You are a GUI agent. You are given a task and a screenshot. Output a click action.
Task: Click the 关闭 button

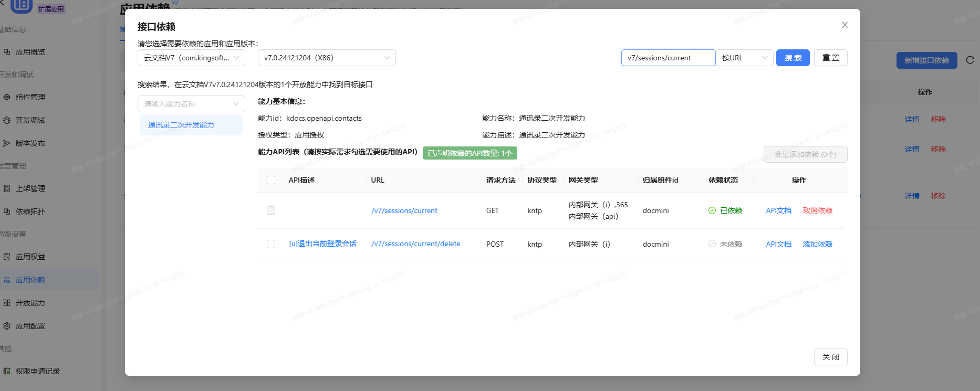pyautogui.click(x=831, y=357)
